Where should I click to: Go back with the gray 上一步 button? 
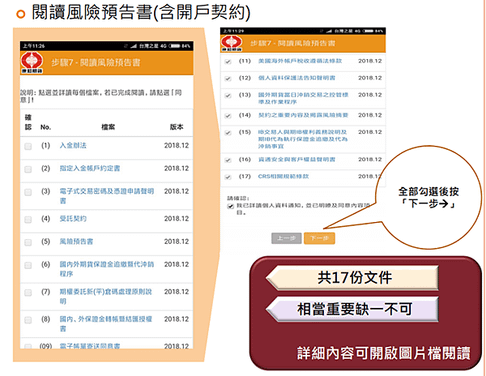point(287,238)
